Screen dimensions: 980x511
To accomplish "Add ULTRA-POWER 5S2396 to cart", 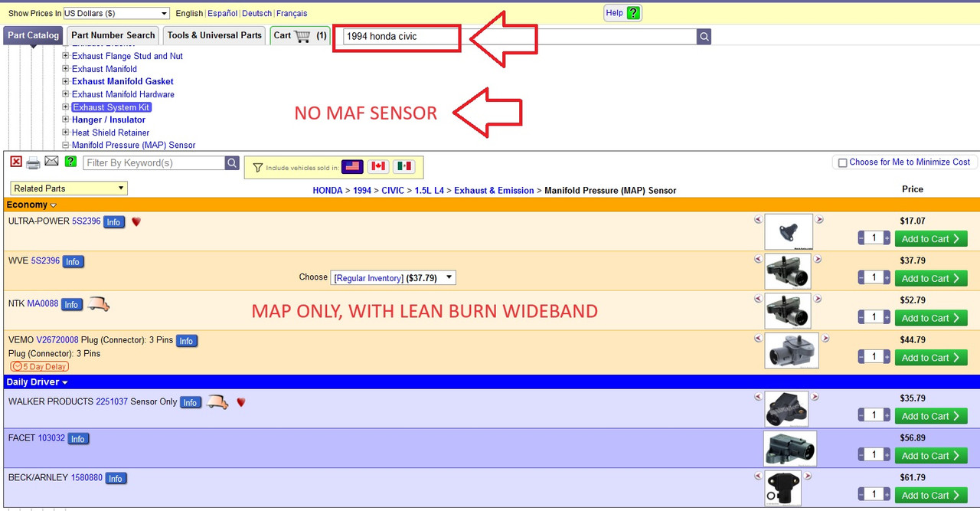I will [931, 239].
